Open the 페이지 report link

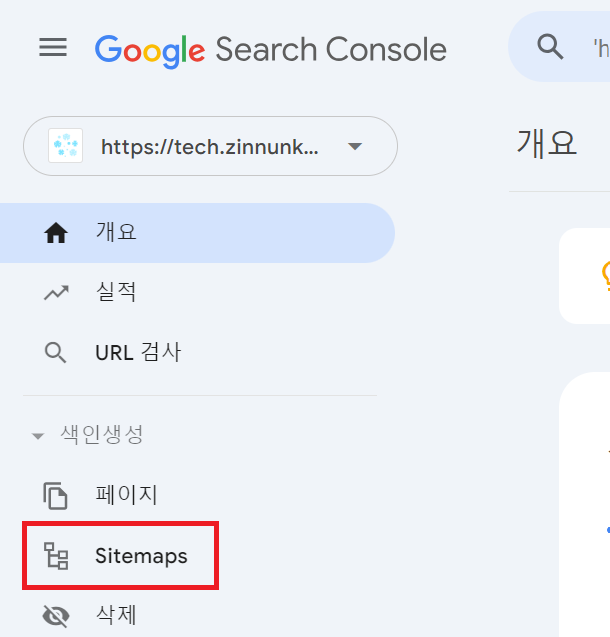[197, 496]
